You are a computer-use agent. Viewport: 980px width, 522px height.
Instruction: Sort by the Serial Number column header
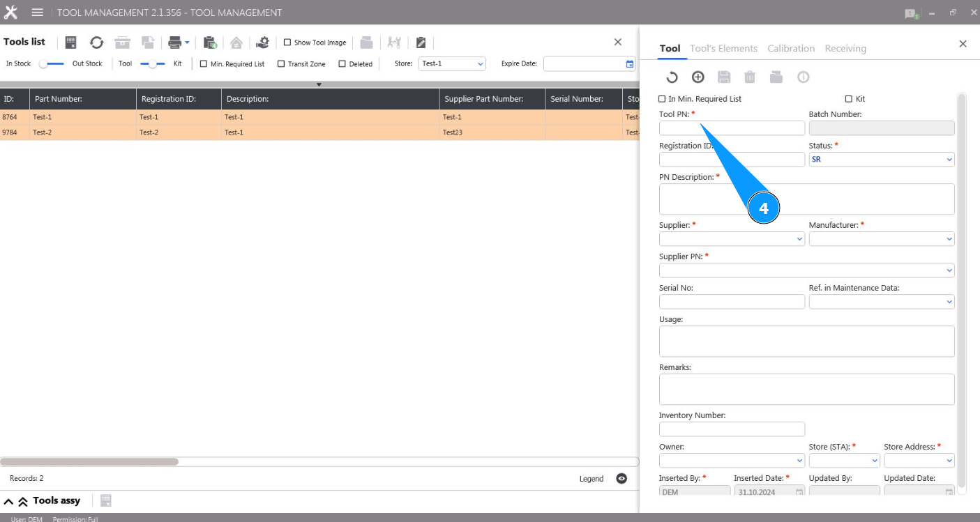click(584, 99)
